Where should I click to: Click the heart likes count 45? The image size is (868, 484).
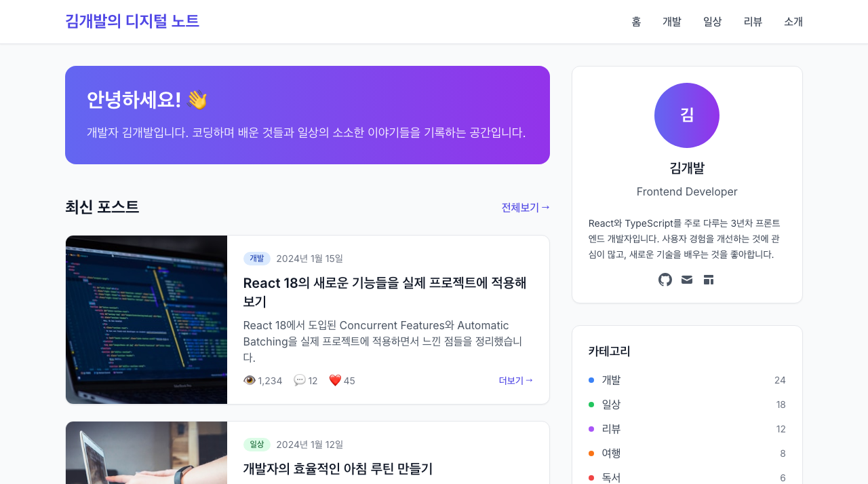(x=342, y=381)
